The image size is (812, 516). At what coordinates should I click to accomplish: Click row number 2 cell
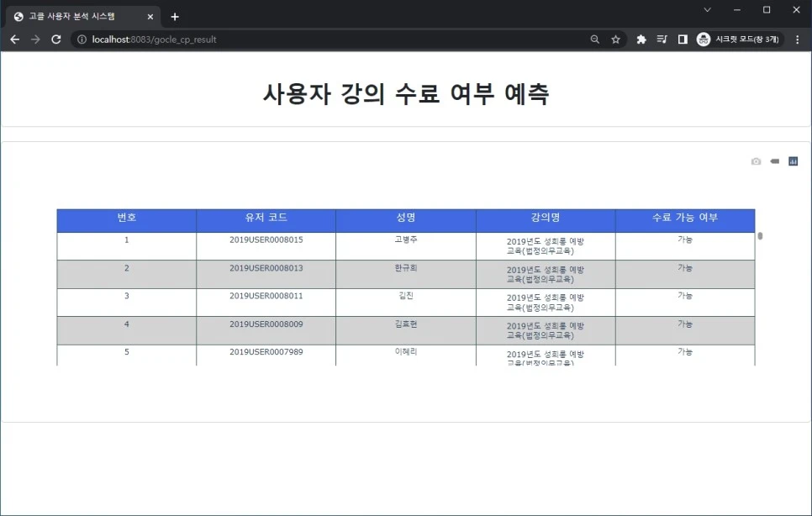click(x=126, y=274)
